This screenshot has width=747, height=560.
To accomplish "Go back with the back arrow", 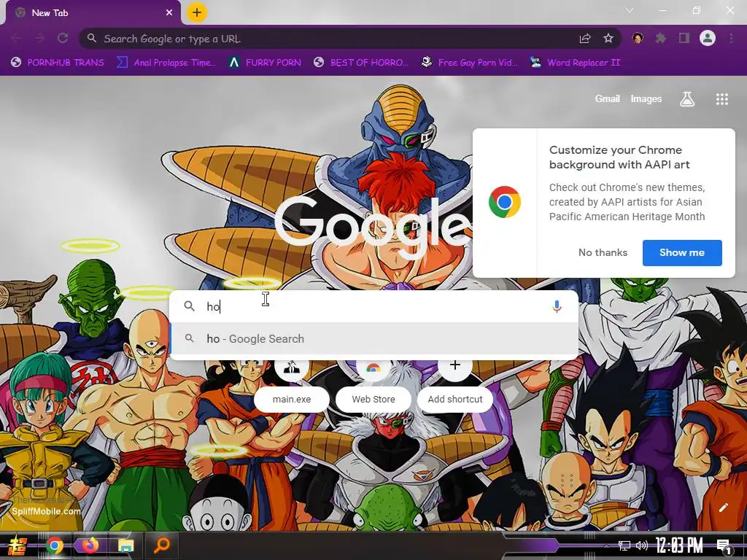I will point(16,38).
